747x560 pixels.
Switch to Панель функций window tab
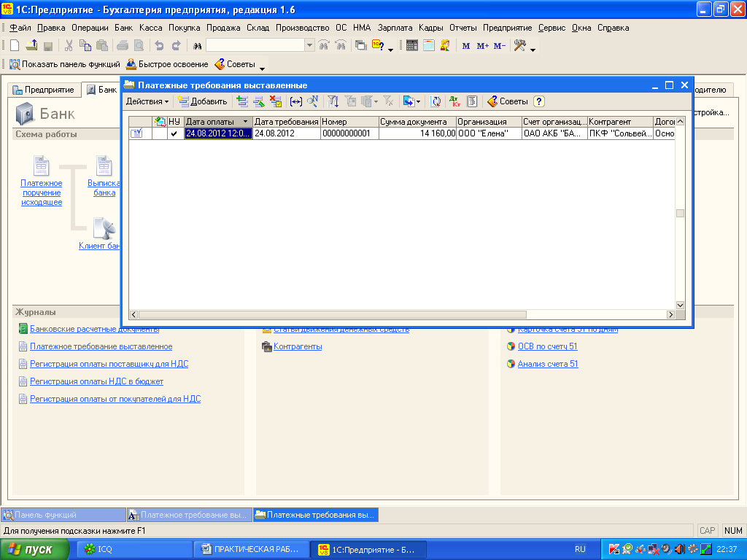tap(63, 515)
